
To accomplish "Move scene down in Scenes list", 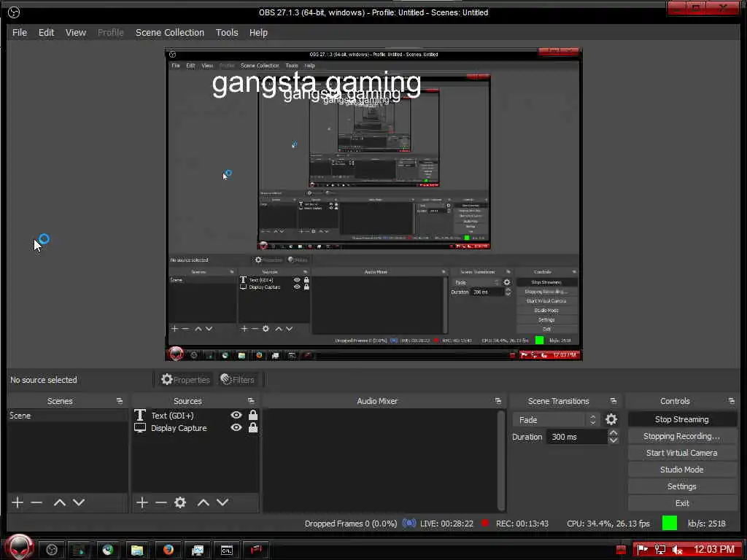I will click(79, 502).
